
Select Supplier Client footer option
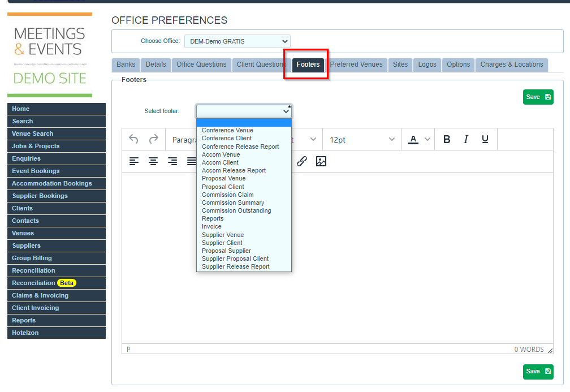244,243
